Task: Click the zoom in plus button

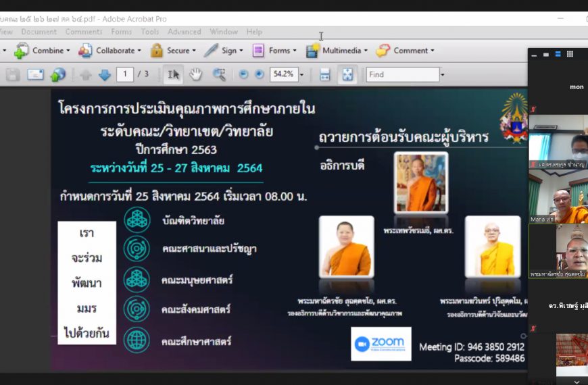Action: 259,74
